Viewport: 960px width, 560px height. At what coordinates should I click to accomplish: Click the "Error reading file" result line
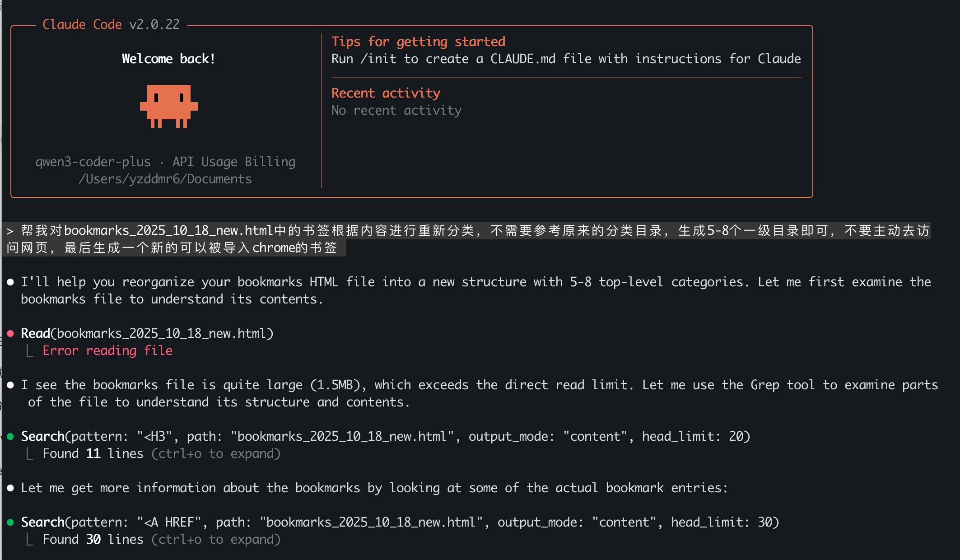tap(107, 351)
